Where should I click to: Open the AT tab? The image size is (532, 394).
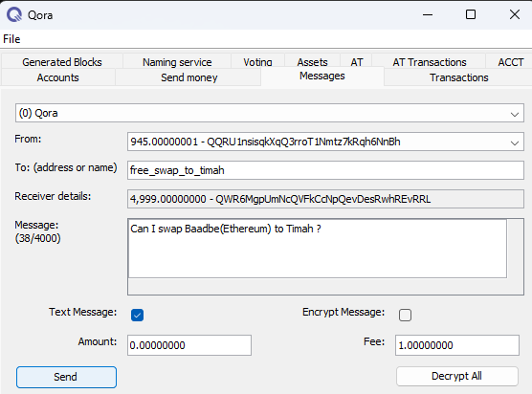pyautogui.click(x=356, y=62)
